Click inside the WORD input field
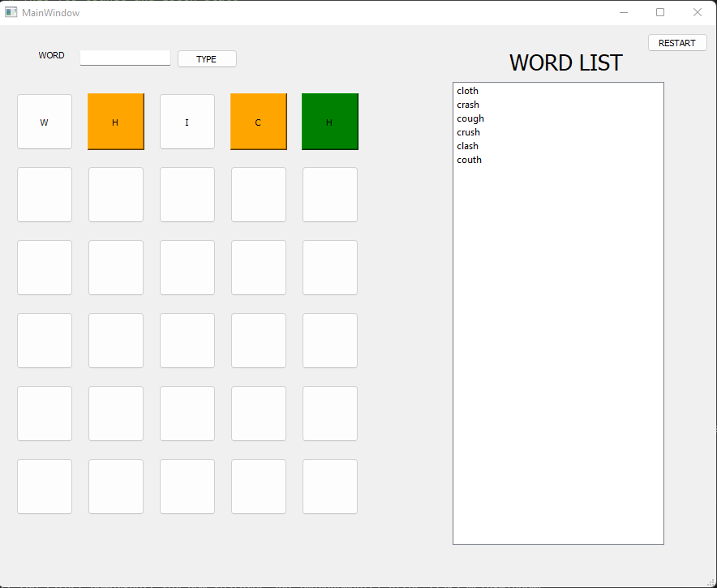The image size is (717, 588). [124, 57]
